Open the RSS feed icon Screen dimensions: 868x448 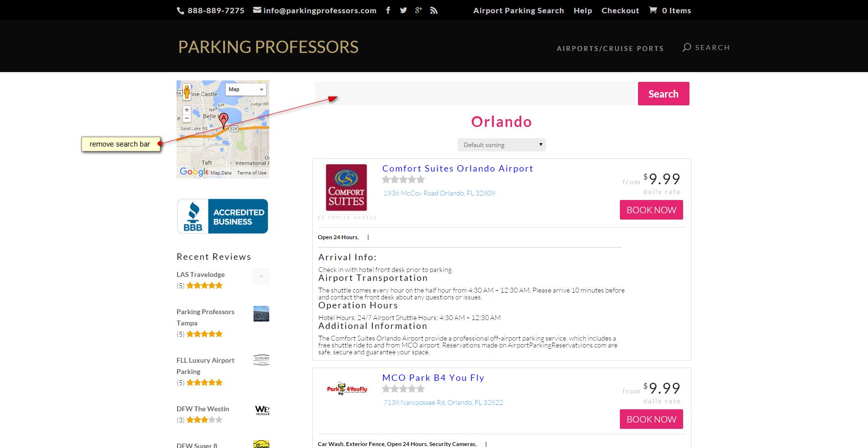click(x=434, y=10)
